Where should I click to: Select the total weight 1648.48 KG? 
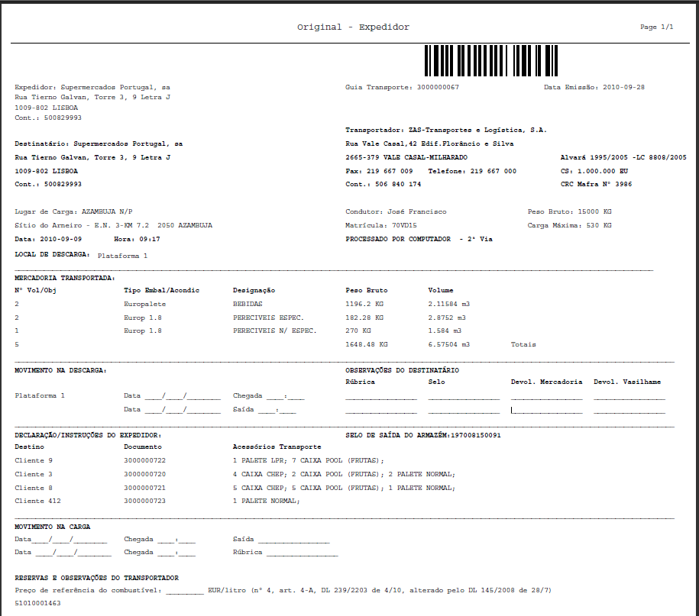tap(367, 345)
